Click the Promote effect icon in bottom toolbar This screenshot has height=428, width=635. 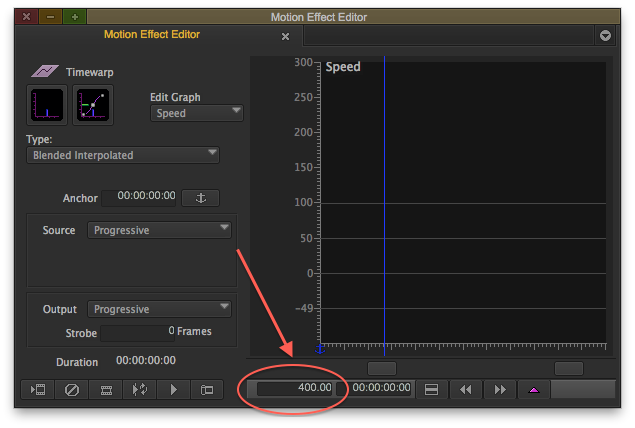point(38,390)
